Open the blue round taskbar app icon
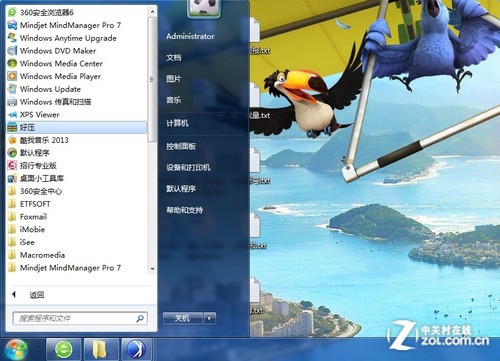 [137, 350]
